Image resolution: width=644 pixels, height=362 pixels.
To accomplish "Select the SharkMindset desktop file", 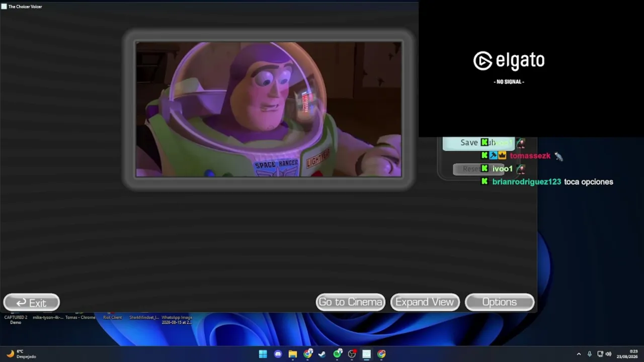I will (144, 317).
